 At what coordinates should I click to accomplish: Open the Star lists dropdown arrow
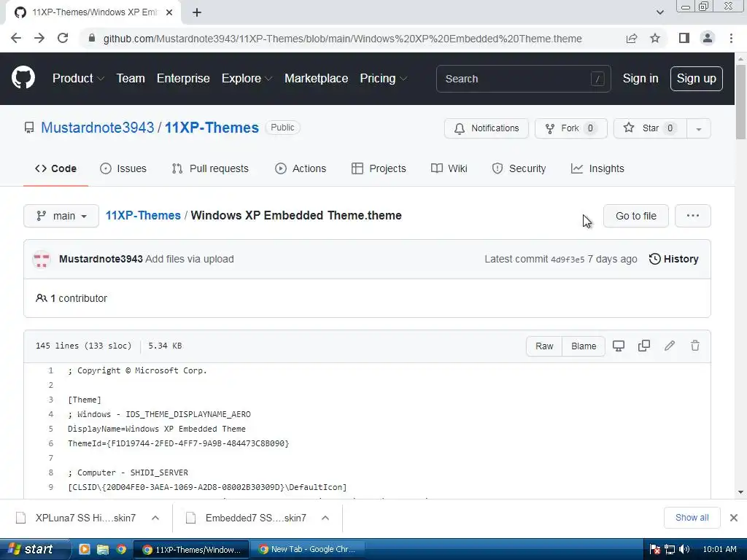click(x=698, y=128)
